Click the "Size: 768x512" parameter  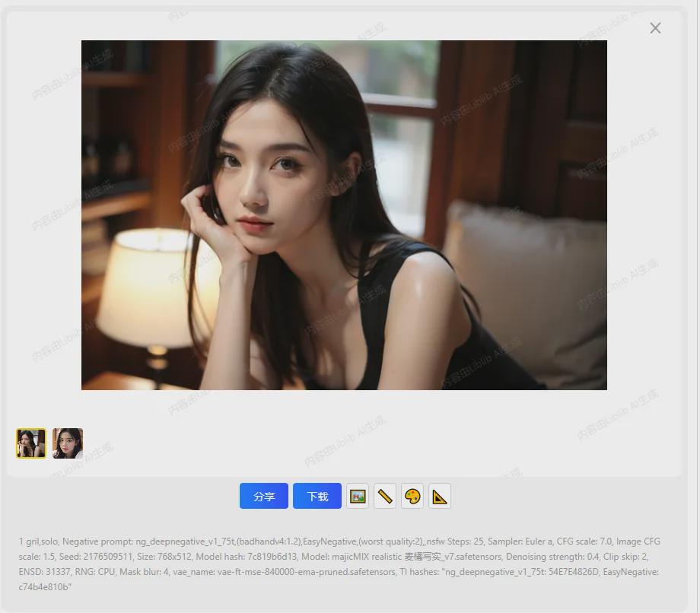tap(165, 557)
